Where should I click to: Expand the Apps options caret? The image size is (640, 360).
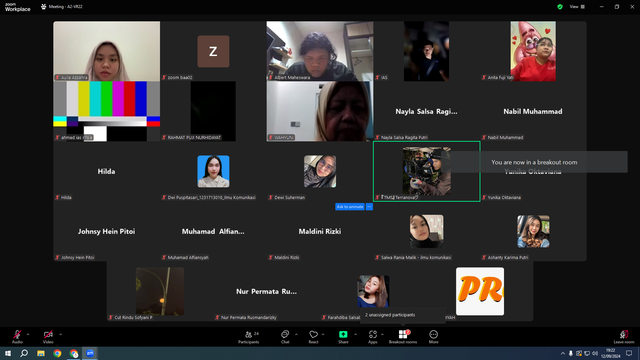pyautogui.click(x=382, y=334)
